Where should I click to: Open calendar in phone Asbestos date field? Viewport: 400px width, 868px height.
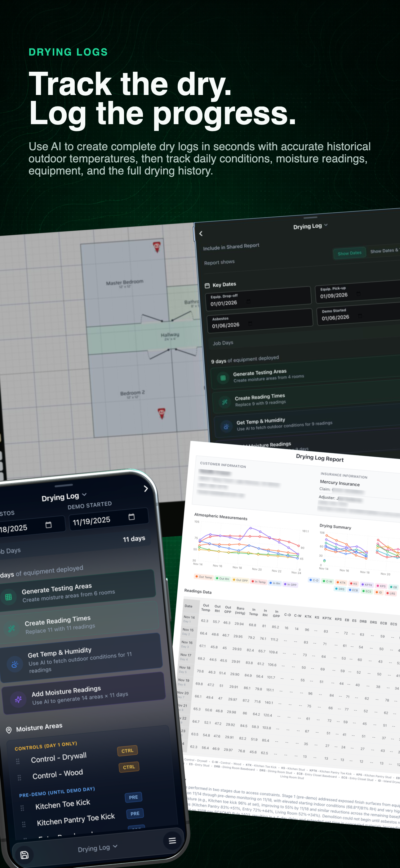[x=48, y=525]
